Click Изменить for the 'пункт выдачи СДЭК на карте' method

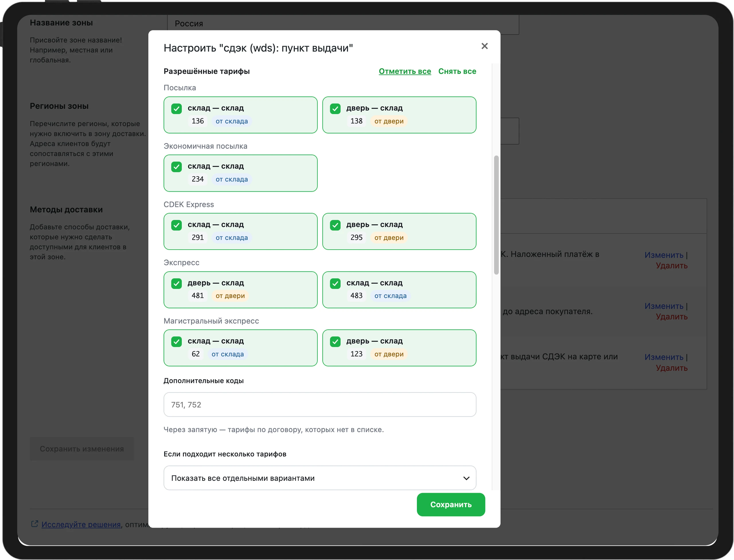[664, 357]
